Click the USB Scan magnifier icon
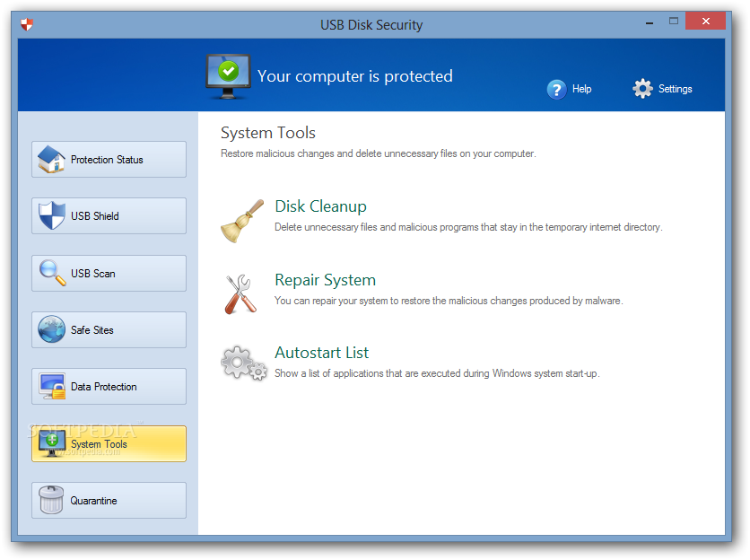750x560 pixels. pyautogui.click(x=52, y=272)
